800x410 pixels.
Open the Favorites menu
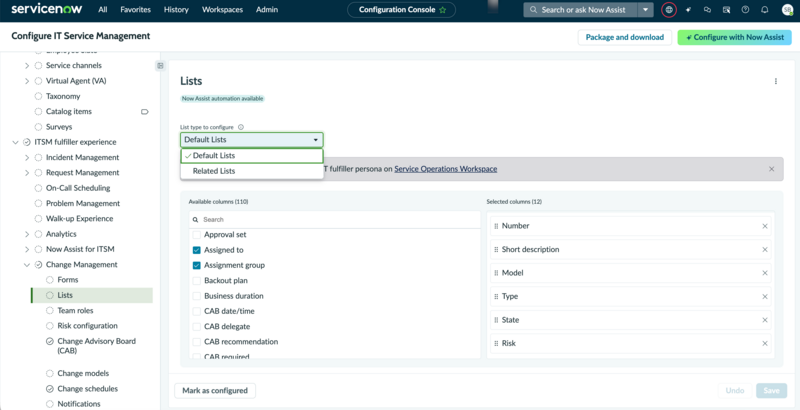point(136,10)
